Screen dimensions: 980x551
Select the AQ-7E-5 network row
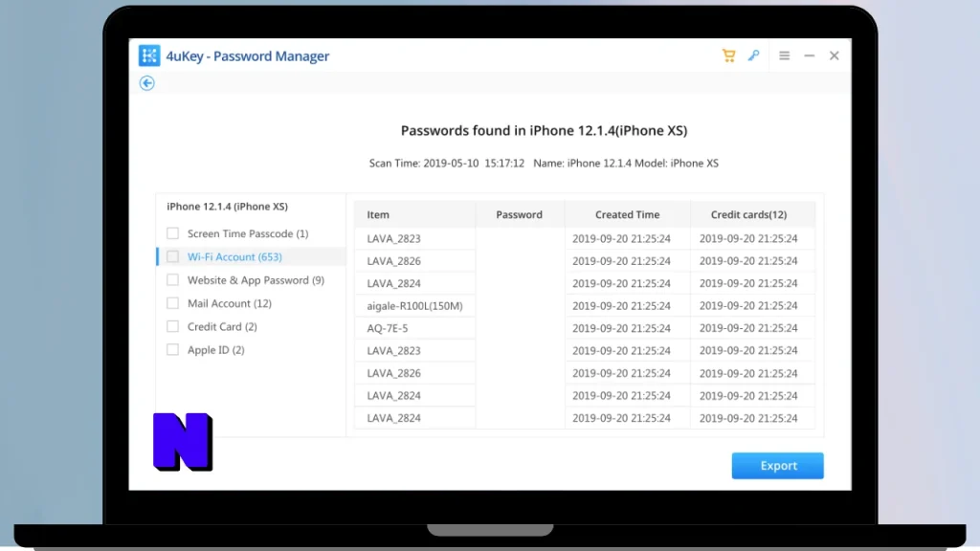pos(585,328)
